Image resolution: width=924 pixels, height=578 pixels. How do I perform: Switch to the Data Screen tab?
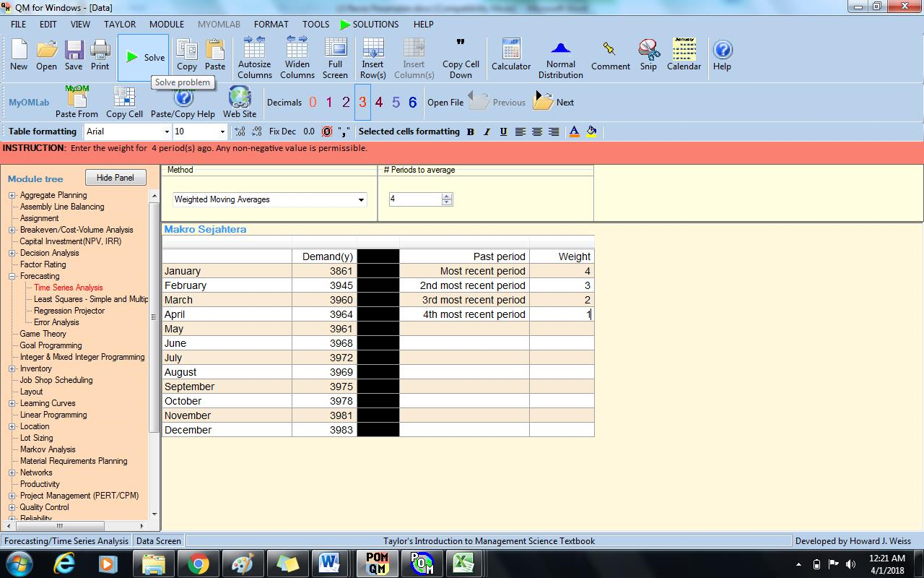158,540
